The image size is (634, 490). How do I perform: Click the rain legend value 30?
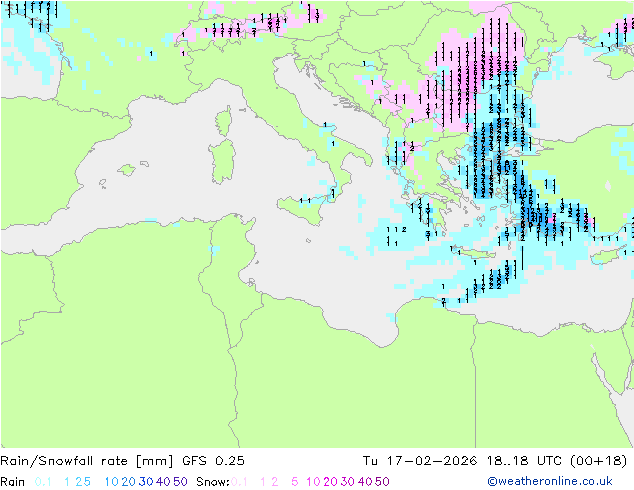pyautogui.click(x=146, y=482)
